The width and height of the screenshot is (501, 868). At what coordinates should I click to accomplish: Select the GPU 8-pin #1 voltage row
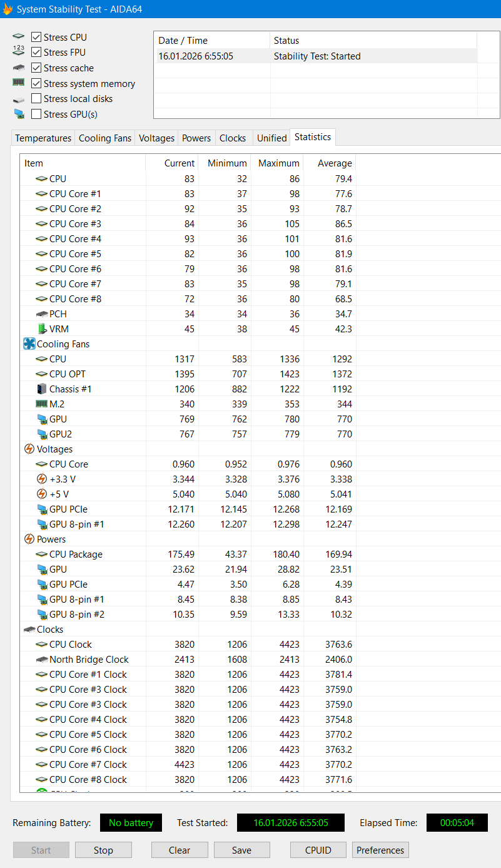(x=188, y=524)
